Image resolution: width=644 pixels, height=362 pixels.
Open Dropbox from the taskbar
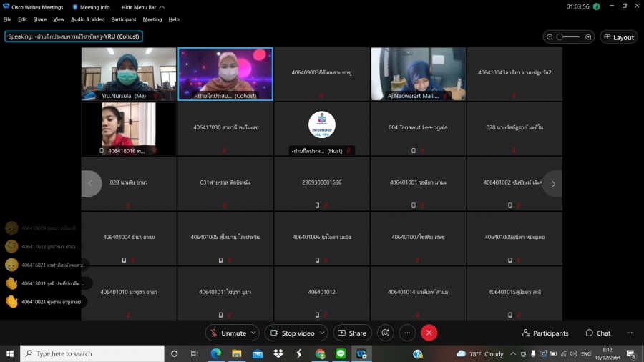278,353
